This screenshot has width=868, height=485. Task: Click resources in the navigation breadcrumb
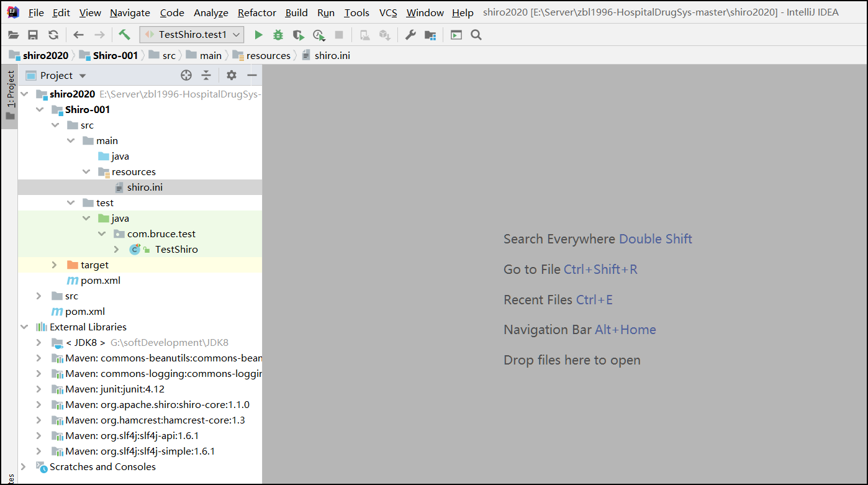pyautogui.click(x=261, y=55)
